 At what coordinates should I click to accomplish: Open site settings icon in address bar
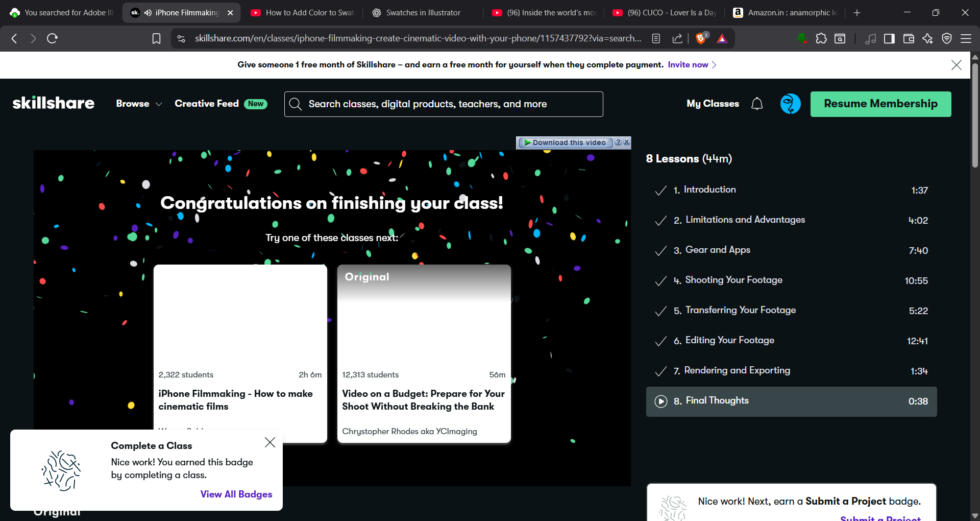pos(181,38)
